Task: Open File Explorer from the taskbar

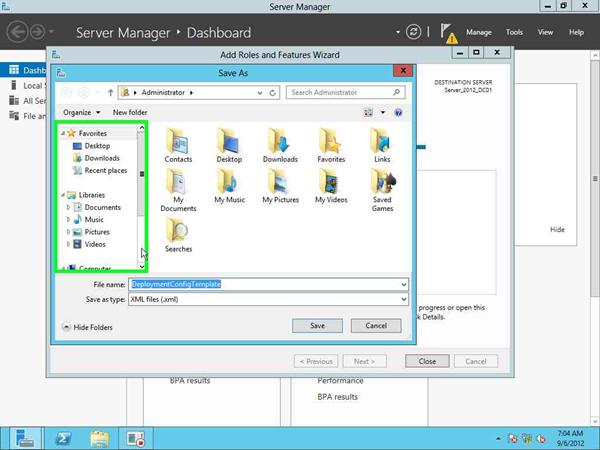Action: pos(100,439)
